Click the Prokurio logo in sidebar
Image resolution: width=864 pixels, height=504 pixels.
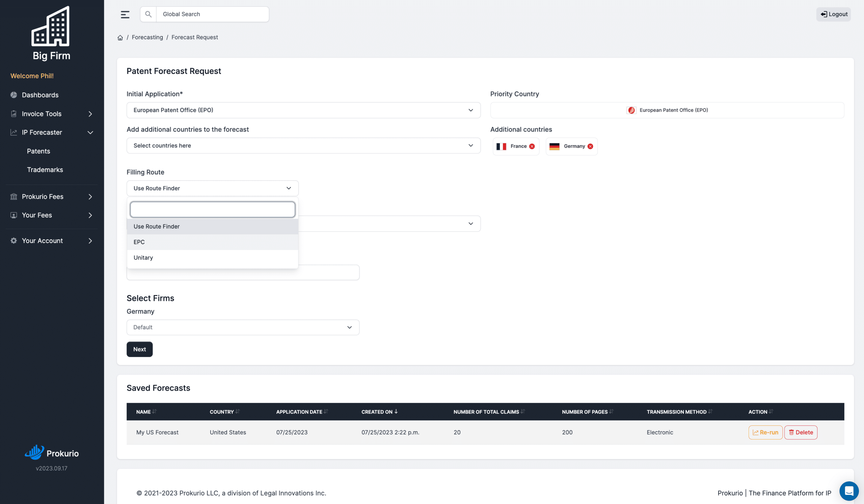pos(52,453)
